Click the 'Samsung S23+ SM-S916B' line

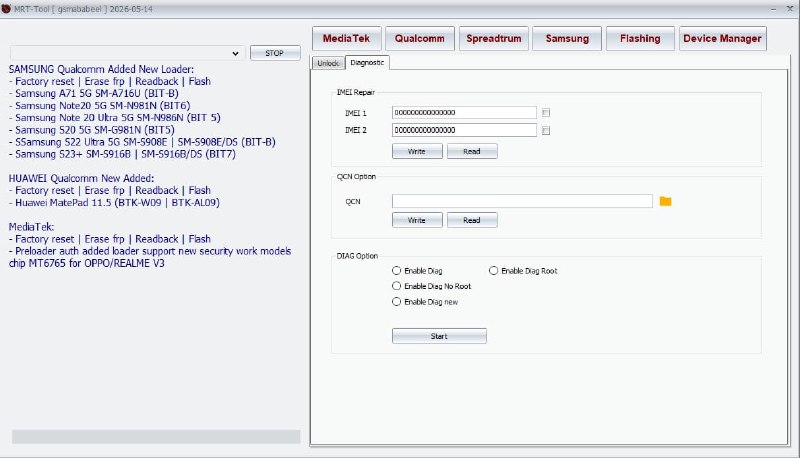coord(122,154)
